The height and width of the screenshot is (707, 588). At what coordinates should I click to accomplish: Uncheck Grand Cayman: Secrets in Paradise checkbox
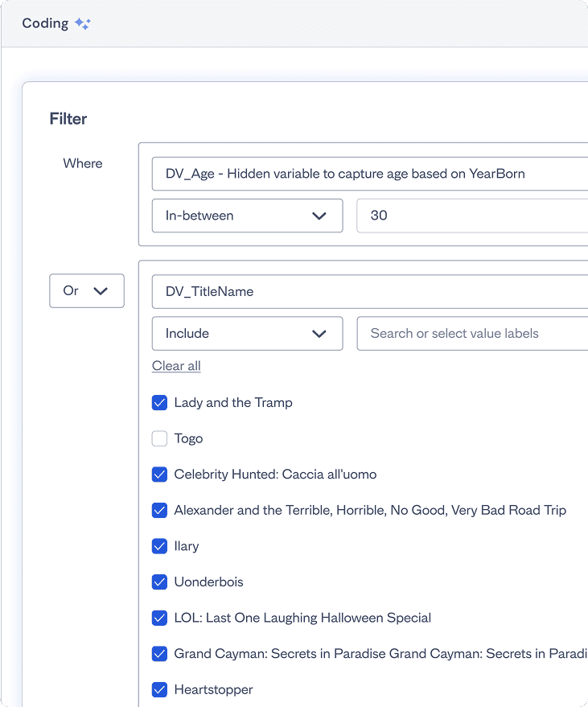(x=159, y=654)
